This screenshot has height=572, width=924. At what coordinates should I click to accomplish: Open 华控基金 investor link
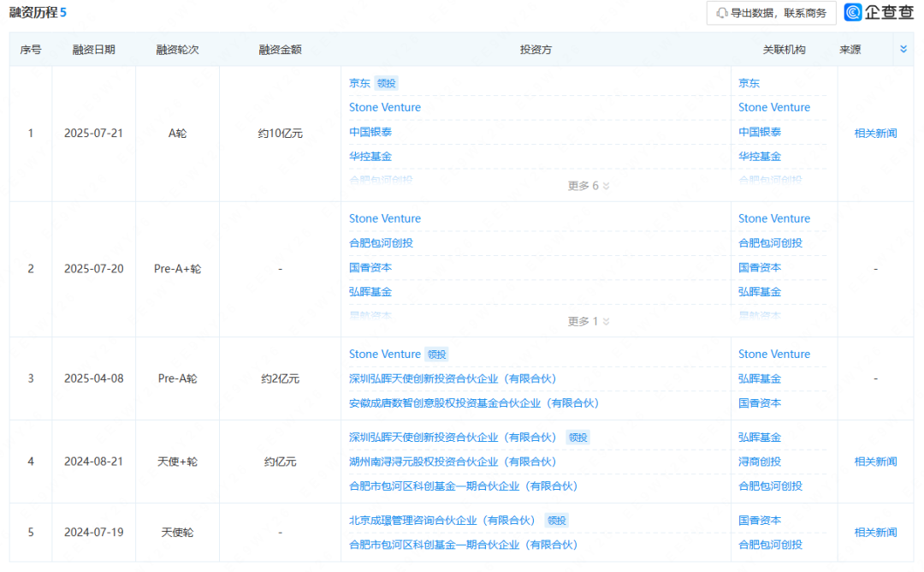coord(370,156)
